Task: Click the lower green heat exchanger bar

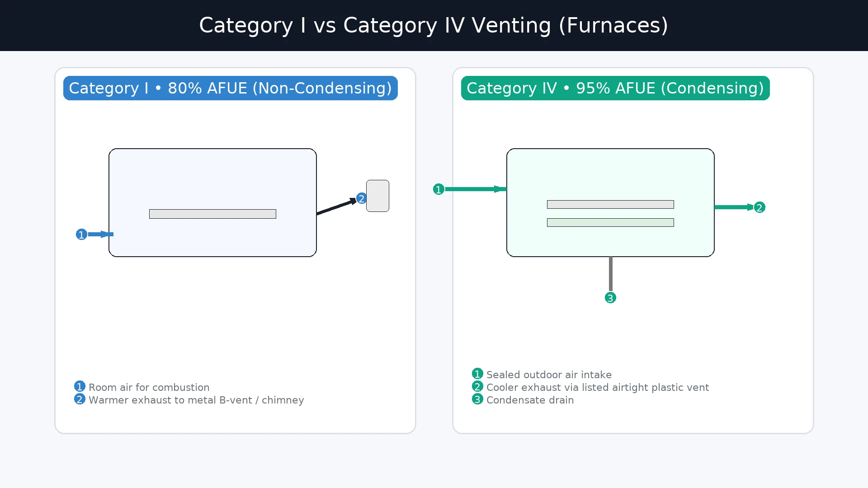Action: pos(610,222)
